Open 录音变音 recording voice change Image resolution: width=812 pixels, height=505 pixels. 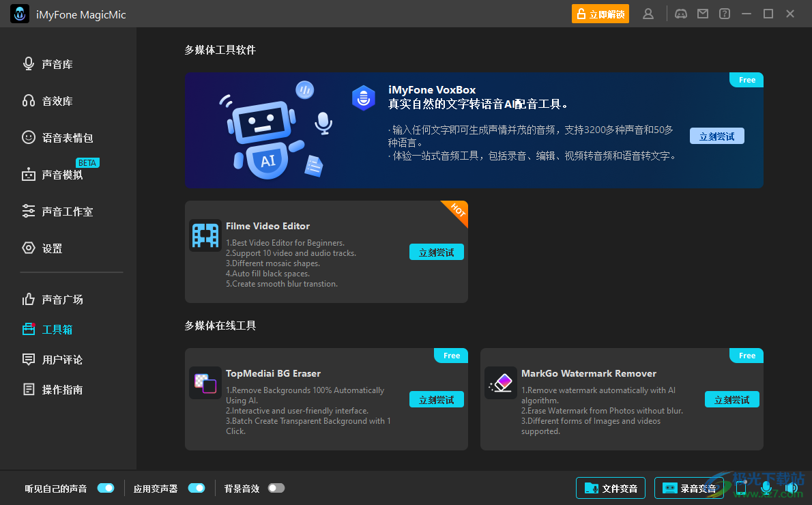click(x=688, y=488)
